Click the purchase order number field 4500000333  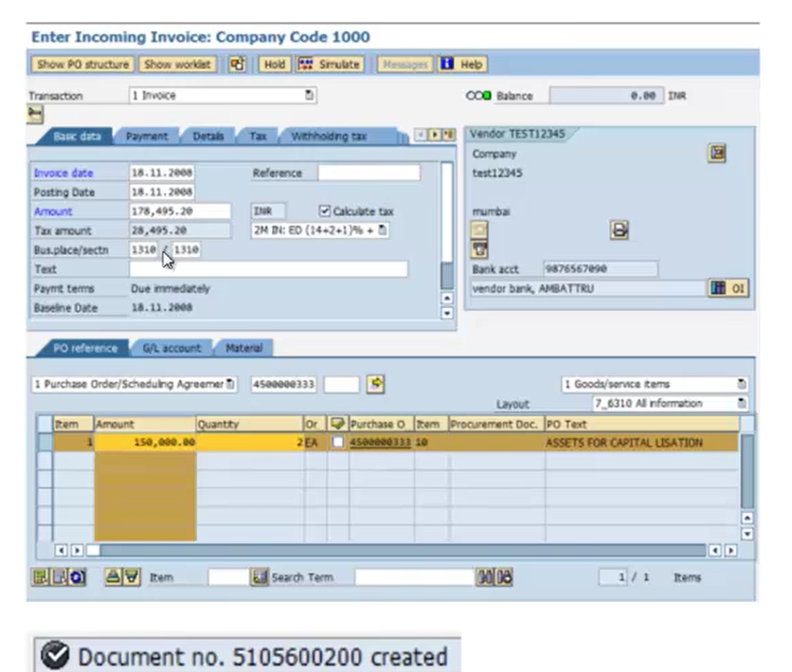[x=283, y=384]
